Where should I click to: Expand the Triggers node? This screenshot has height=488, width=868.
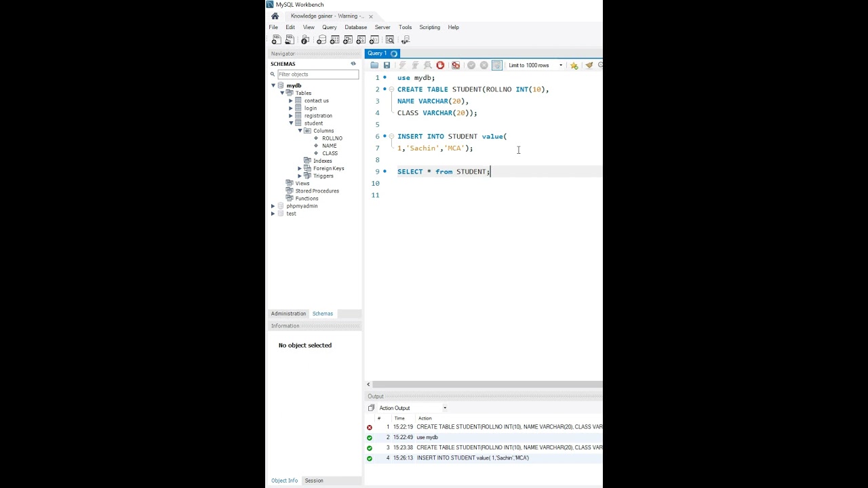[300, 176]
